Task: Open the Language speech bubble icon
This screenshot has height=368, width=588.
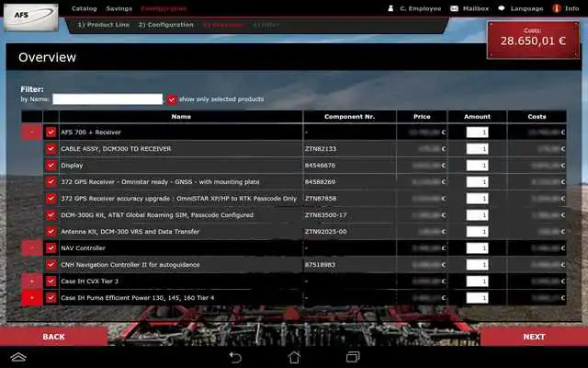Action: pyautogui.click(x=502, y=8)
